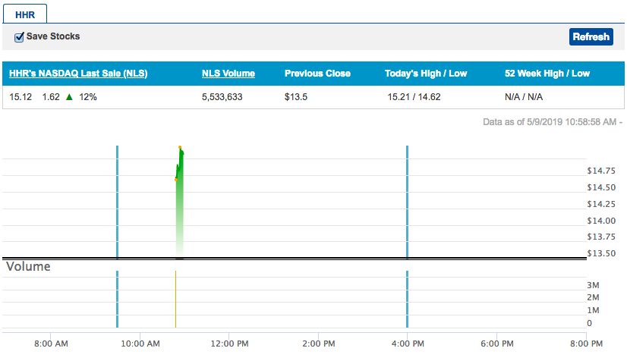Click the 52 week N/A / N/A value
Screen dimensions: 627x364
(524, 97)
